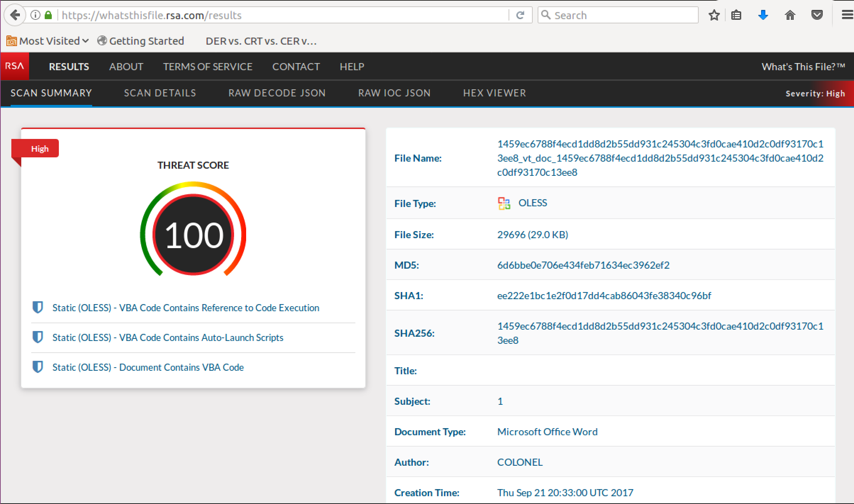Open the Hex Viewer tab

[x=494, y=93]
